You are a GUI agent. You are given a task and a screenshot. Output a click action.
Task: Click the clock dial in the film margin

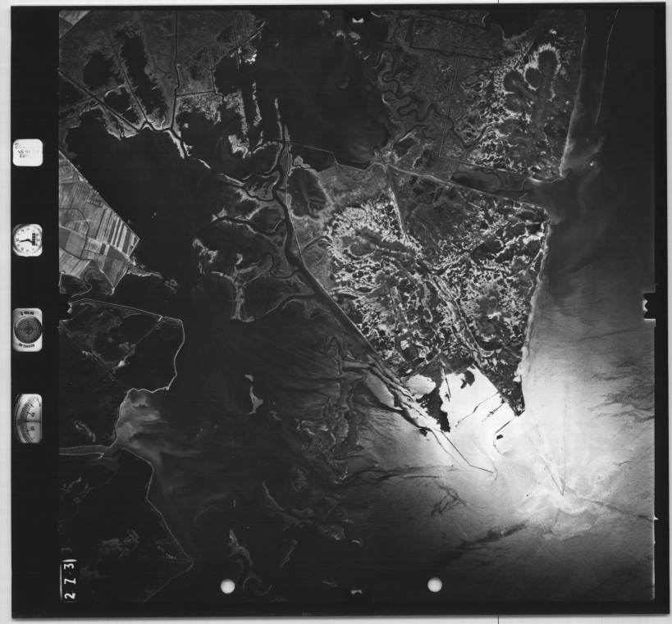click(28, 240)
